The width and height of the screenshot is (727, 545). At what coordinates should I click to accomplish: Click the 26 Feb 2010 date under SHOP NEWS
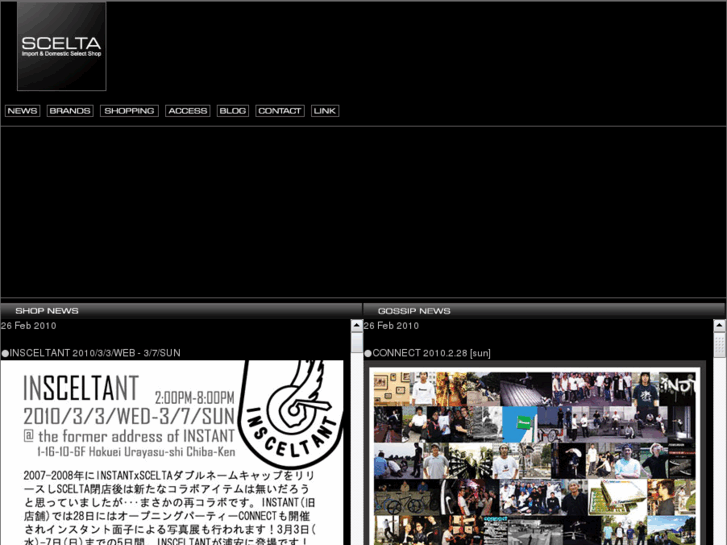pyautogui.click(x=29, y=326)
